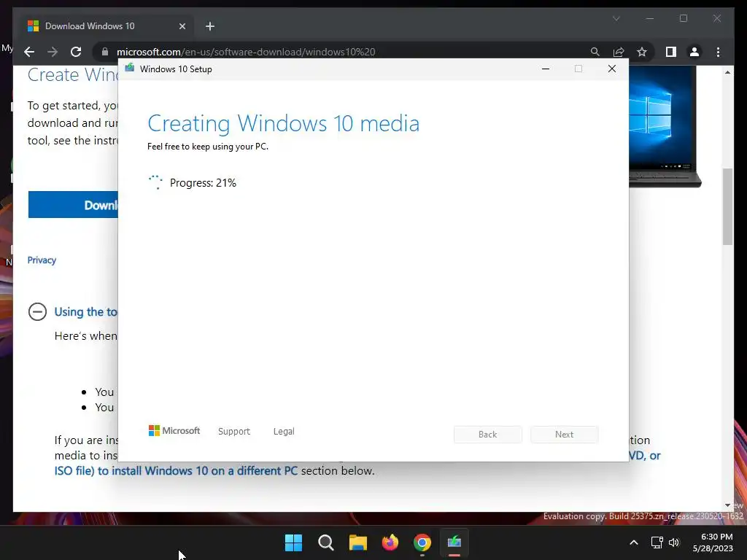747x560 pixels.
Task: View site info lock icon
Action: click(105, 52)
